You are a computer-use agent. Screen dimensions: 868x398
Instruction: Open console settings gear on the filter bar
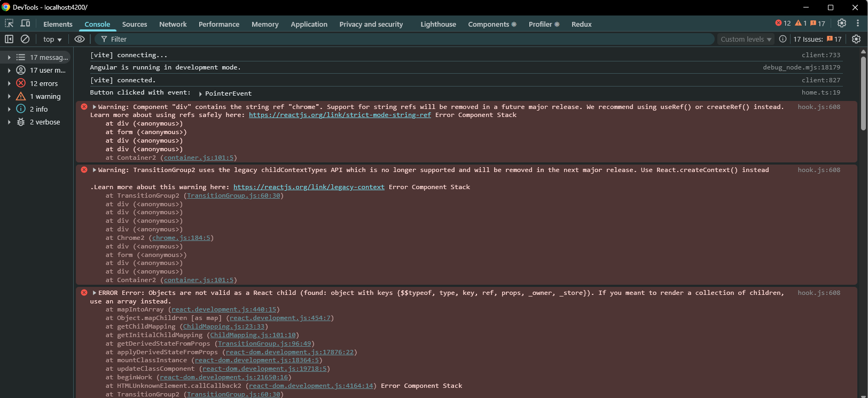856,39
